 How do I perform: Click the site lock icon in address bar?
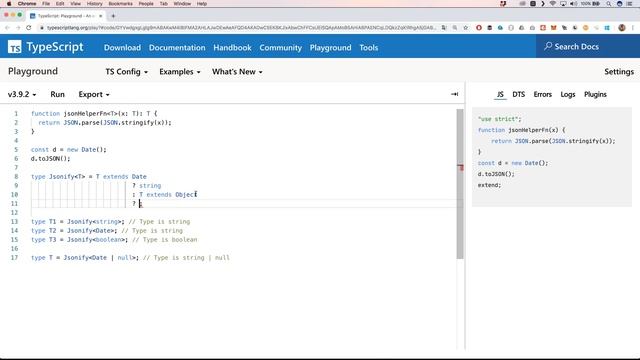point(42,28)
